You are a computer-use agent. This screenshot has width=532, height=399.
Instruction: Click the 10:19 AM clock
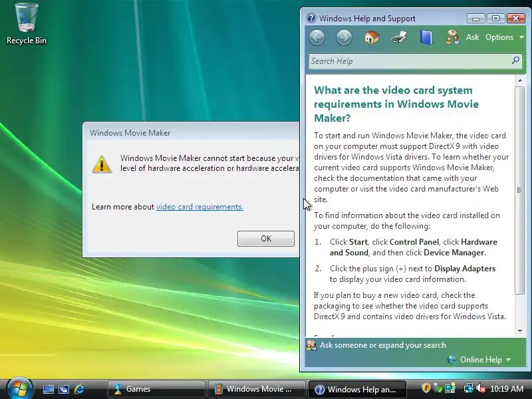click(507, 389)
